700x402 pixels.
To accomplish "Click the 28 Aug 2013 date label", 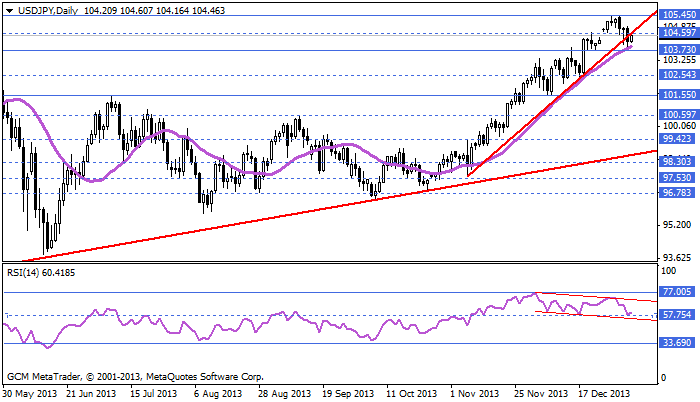I will tap(284, 394).
